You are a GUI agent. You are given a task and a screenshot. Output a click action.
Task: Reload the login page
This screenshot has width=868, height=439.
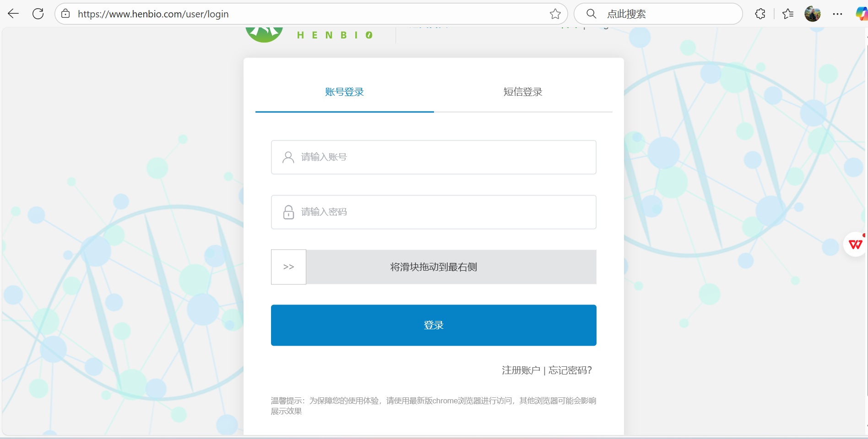point(38,13)
